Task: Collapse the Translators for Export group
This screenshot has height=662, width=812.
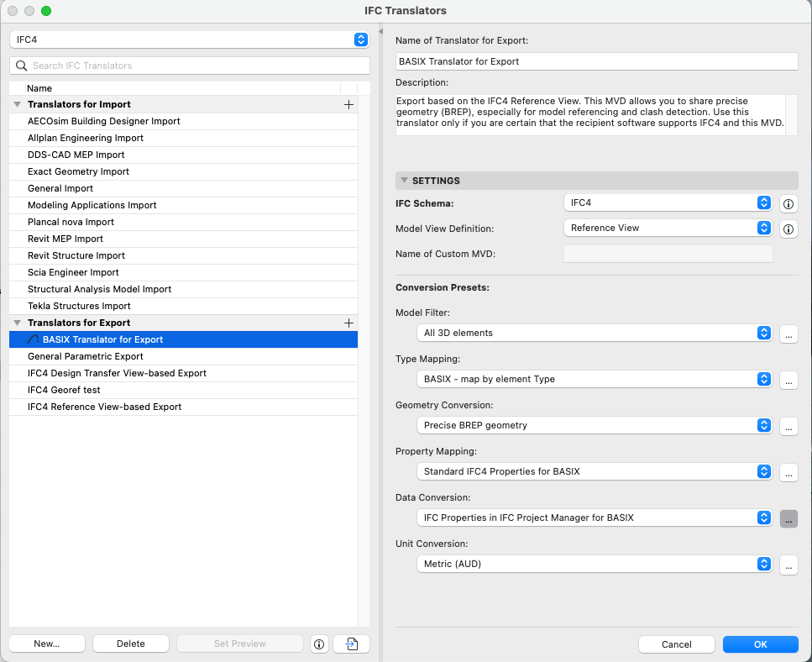Action: pos(17,323)
